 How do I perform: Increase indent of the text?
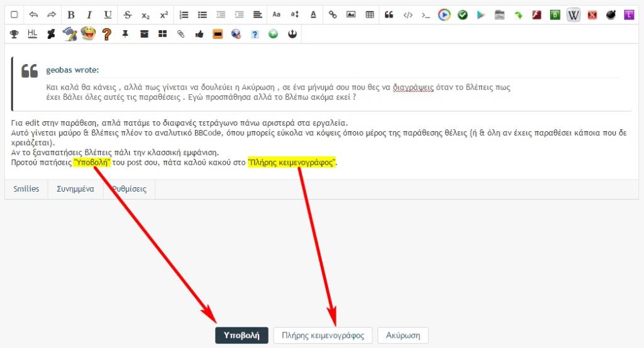[x=239, y=15]
